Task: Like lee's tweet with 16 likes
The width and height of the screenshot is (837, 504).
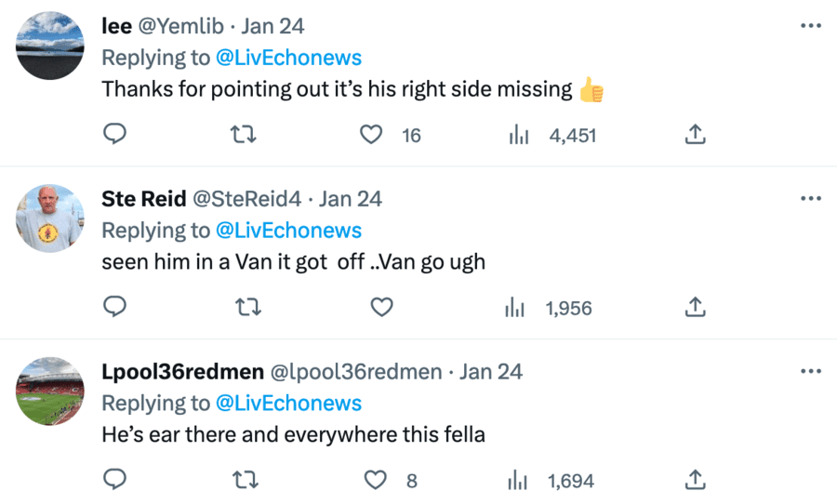Action: click(372, 135)
